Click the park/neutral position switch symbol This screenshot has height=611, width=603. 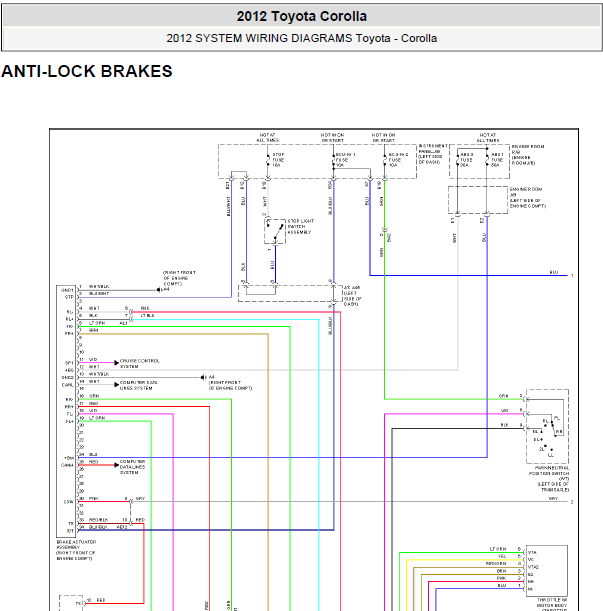[x=547, y=426]
